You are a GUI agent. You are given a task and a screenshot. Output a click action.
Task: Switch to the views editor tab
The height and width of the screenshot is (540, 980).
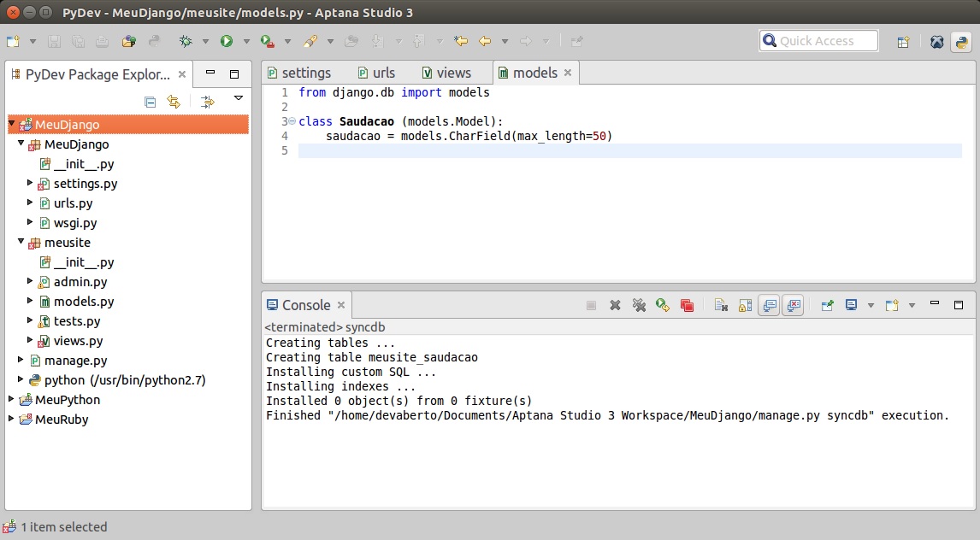[453, 73]
